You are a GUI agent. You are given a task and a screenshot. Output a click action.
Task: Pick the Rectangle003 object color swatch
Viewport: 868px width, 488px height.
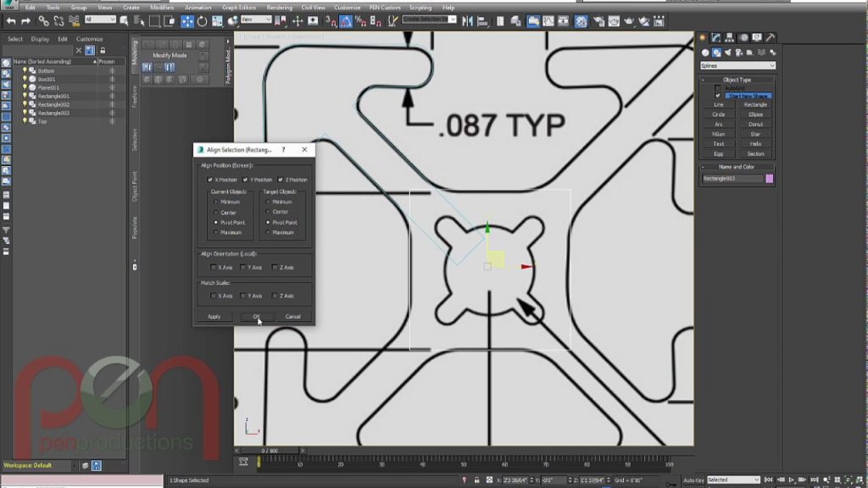(x=770, y=178)
